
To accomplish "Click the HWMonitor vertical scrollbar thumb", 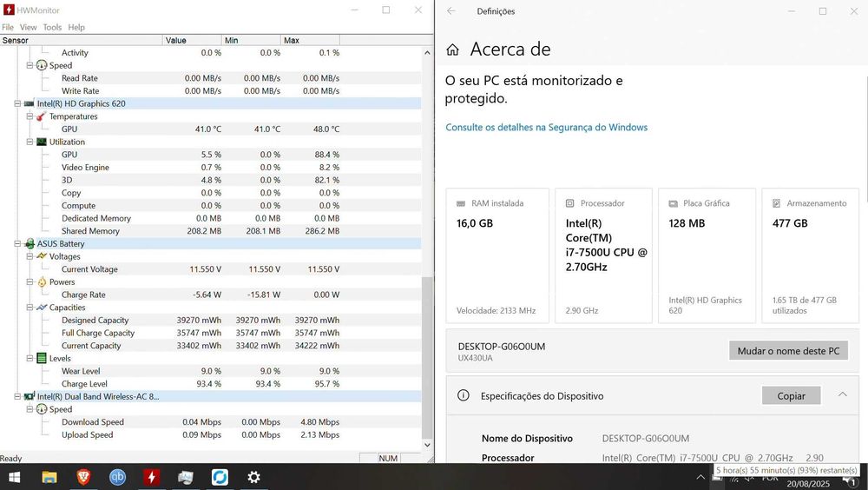I will (x=427, y=357).
